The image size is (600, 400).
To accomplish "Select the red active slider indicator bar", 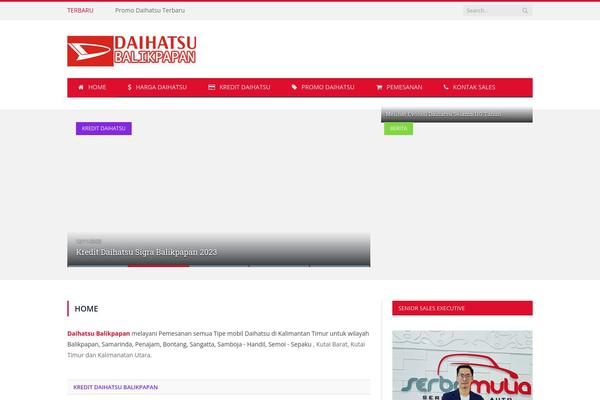I will (x=158, y=265).
